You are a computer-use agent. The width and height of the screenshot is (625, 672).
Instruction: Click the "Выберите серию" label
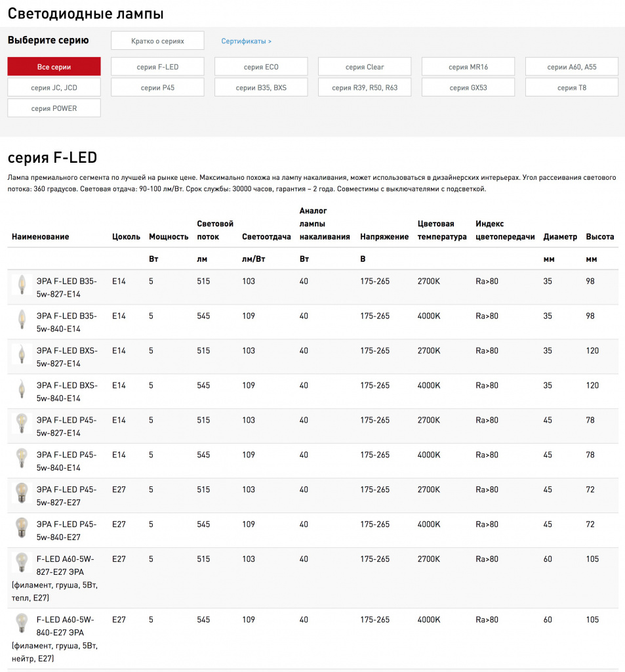(x=48, y=40)
